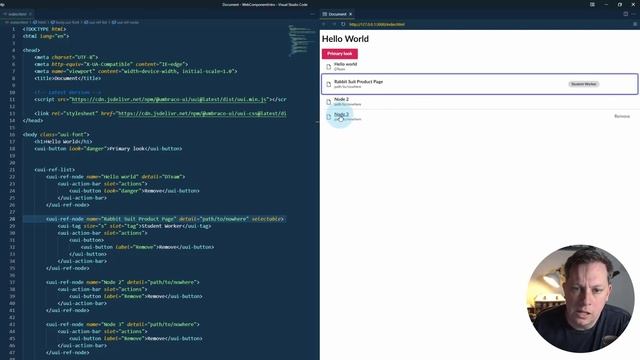Click the presenter webcam circle overlay

[x=580, y=298]
